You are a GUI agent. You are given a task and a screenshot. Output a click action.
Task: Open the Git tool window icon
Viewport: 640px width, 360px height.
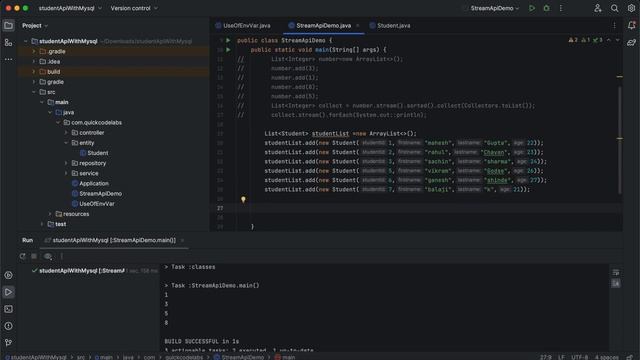(x=8, y=342)
